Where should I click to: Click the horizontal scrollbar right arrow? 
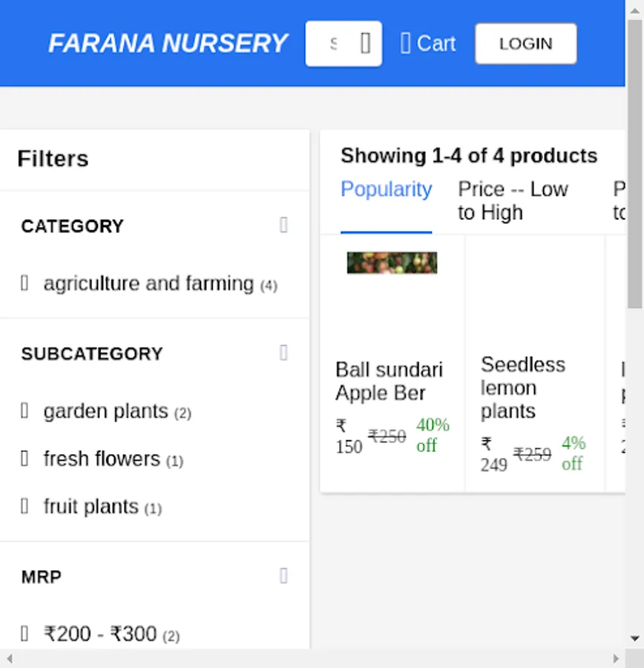tap(616, 658)
